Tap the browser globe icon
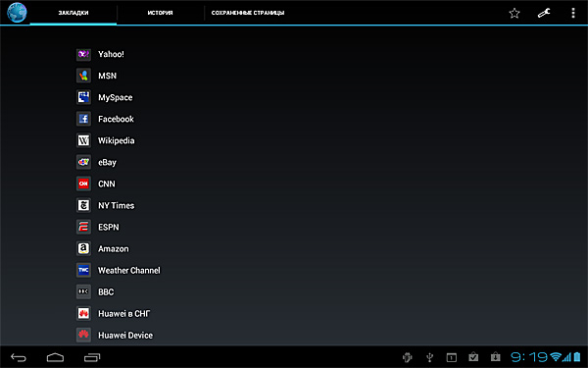 click(17, 13)
